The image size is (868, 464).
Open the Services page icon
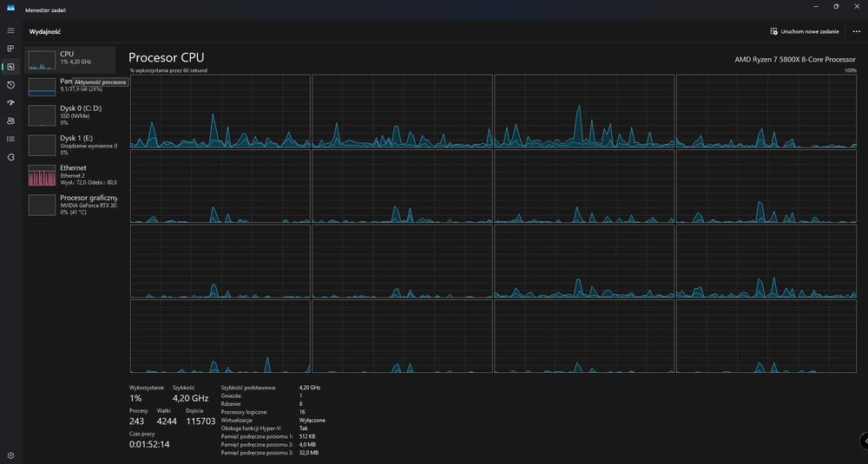point(10,157)
